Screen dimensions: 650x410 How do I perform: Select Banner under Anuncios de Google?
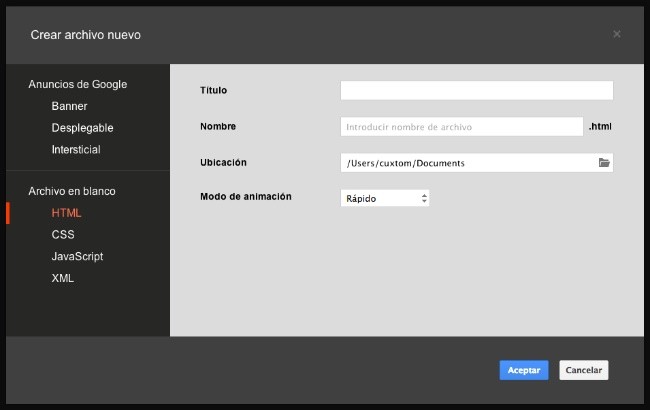pos(69,106)
